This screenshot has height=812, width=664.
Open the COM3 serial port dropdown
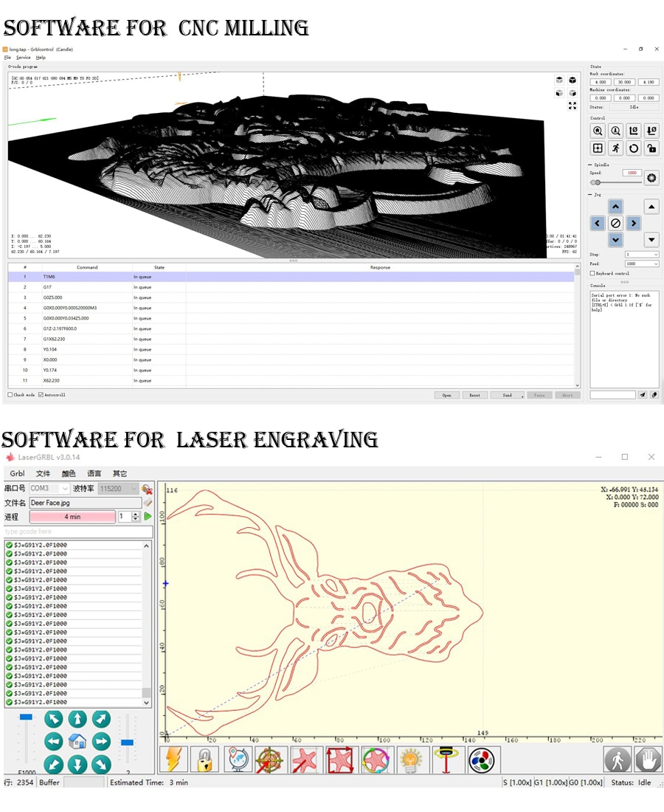(49, 489)
